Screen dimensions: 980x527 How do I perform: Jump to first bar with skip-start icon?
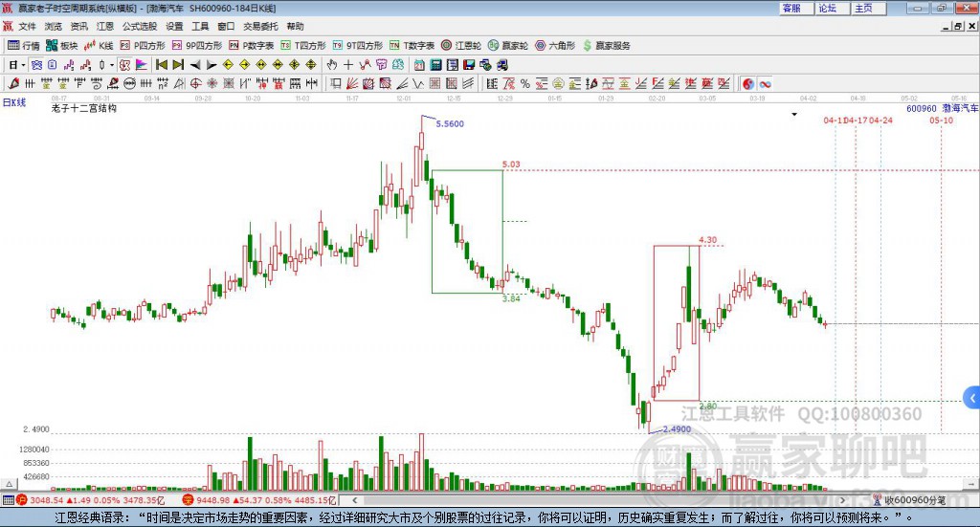161,65
